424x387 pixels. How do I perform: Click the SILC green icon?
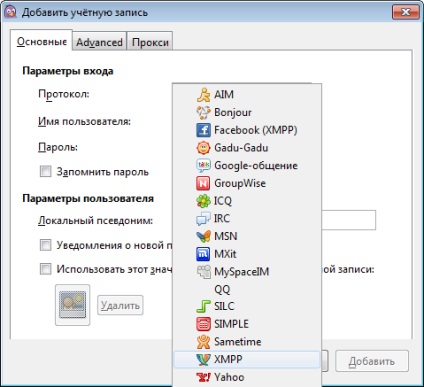[x=203, y=306]
